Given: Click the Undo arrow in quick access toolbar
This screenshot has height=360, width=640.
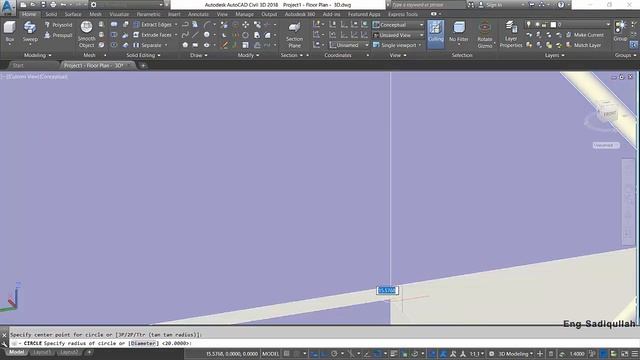Looking at the screenshot, I should pyautogui.click(x=63, y=5).
